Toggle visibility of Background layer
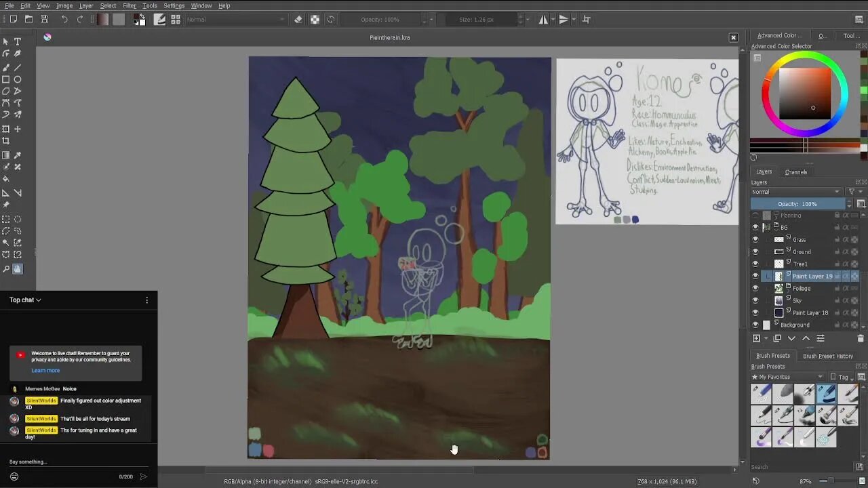 click(x=755, y=325)
